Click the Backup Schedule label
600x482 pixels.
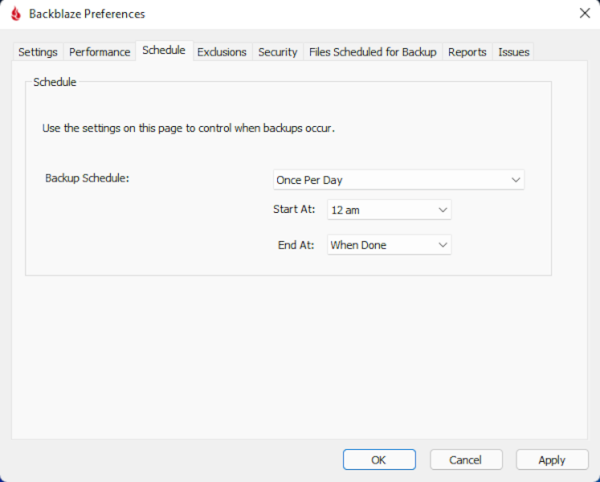point(88,178)
